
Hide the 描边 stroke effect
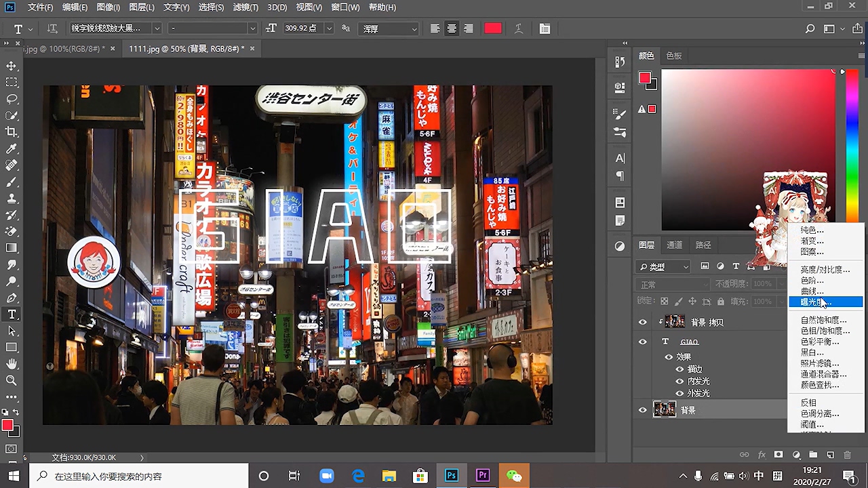679,369
